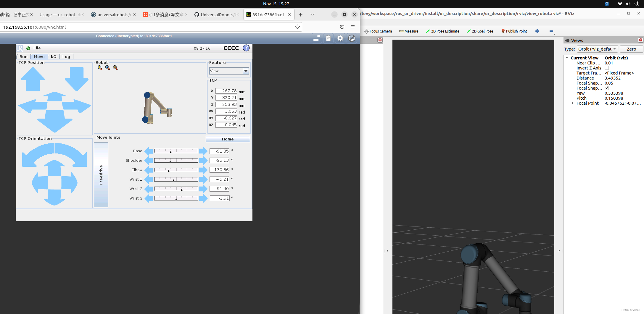644x314 pixels.
Task: Open the PolyScope File menu
Action: pyautogui.click(x=37, y=48)
